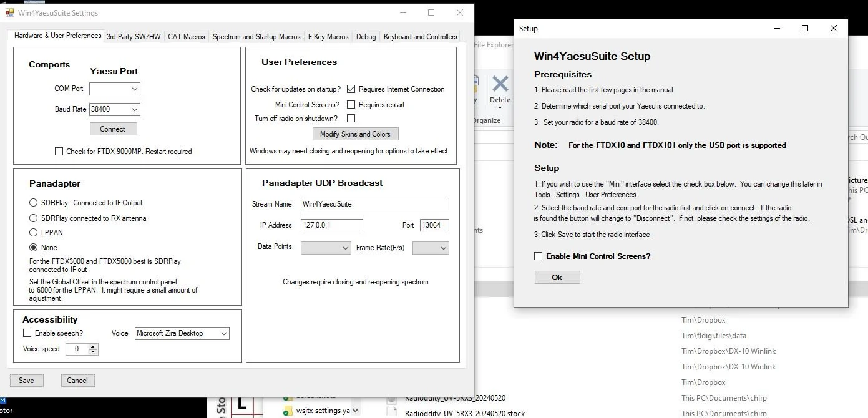
Task: Open wsjtx settings dropdown arrow
Action: (355, 411)
